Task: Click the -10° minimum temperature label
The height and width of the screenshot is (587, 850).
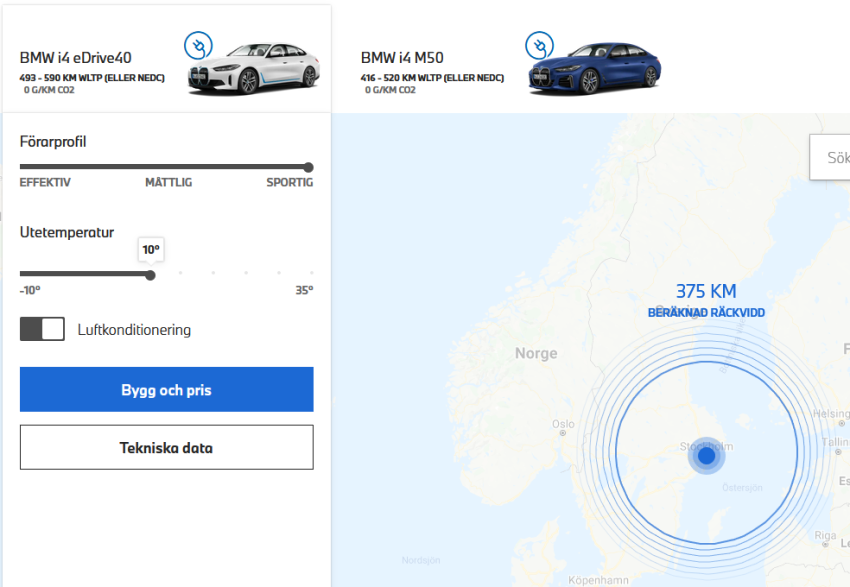Action: [x=30, y=291]
